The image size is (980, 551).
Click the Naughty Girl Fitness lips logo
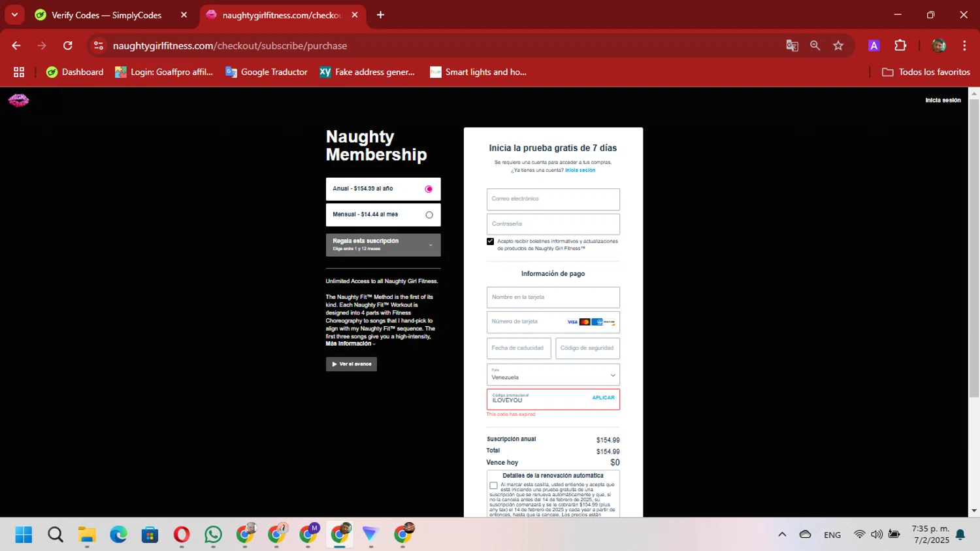pyautogui.click(x=18, y=100)
